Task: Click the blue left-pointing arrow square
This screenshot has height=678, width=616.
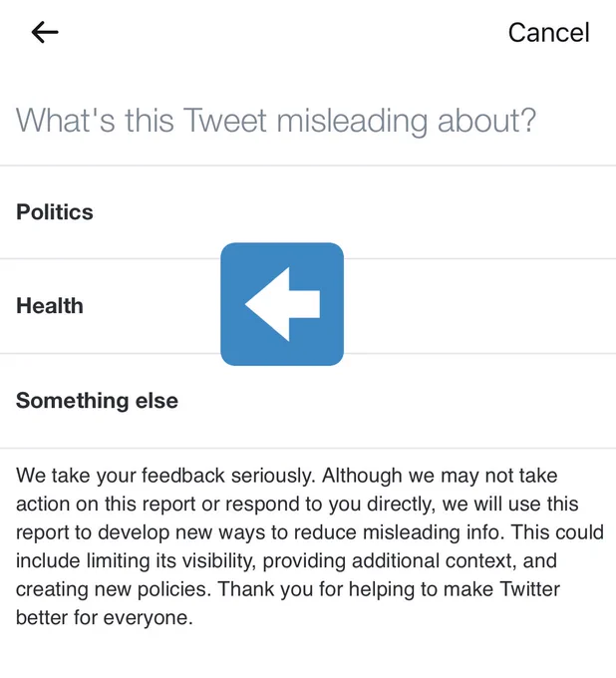Action: pos(282,304)
